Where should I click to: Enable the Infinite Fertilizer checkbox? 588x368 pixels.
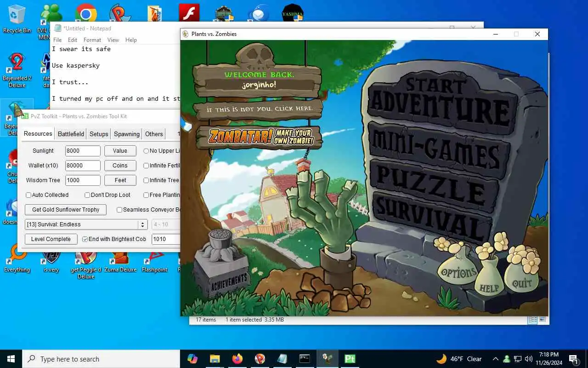(146, 166)
